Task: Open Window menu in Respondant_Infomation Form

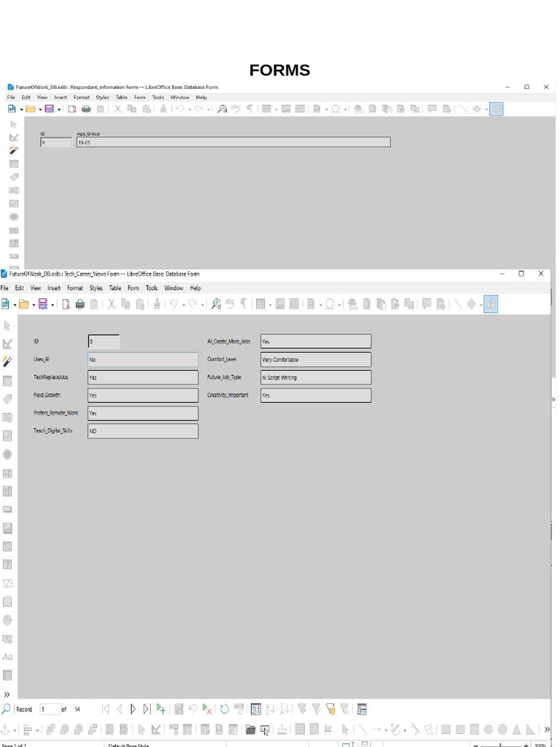Action: coord(179,97)
